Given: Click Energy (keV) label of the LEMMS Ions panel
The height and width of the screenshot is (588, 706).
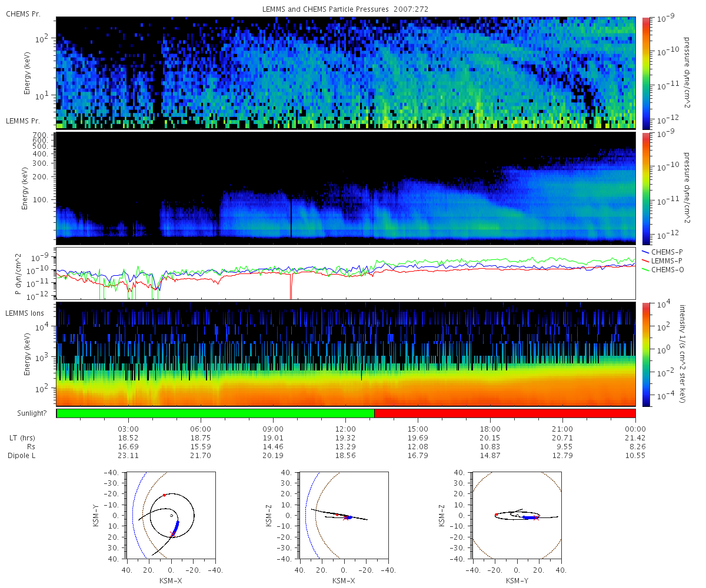Looking at the screenshot, I should pyautogui.click(x=27, y=354).
